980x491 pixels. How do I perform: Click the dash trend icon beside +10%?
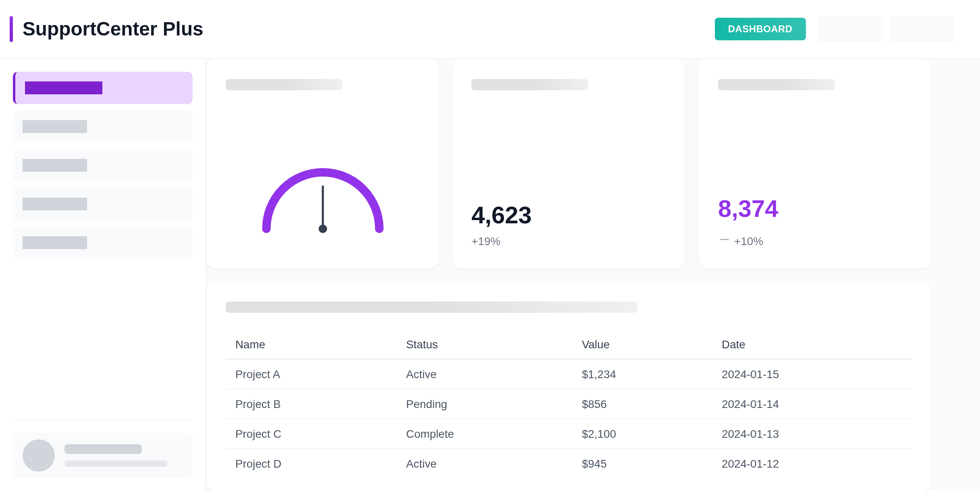coord(724,240)
